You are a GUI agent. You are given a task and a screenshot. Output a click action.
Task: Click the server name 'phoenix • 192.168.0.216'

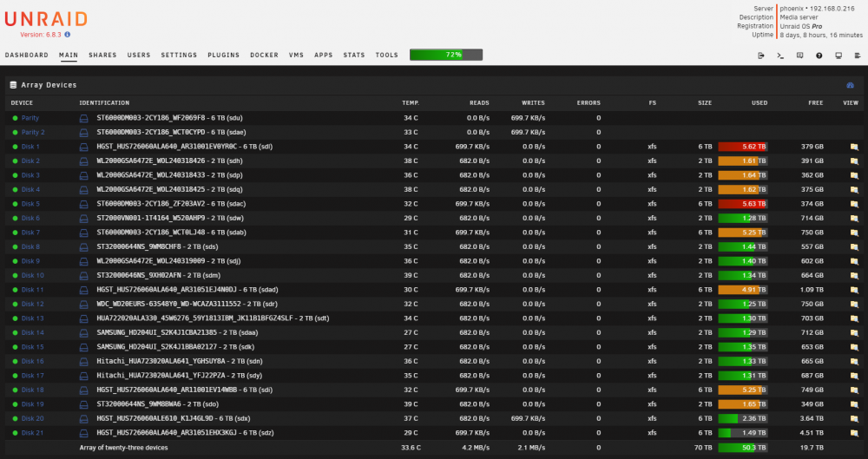pyautogui.click(x=817, y=9)
